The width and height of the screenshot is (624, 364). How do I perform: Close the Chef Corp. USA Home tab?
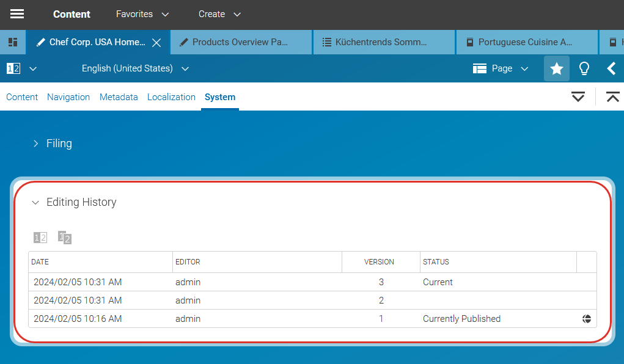point(156,43)
